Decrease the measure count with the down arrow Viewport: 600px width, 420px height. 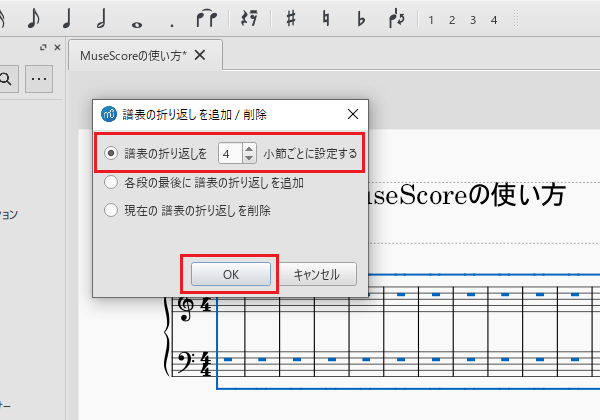[x=249, y=159]
